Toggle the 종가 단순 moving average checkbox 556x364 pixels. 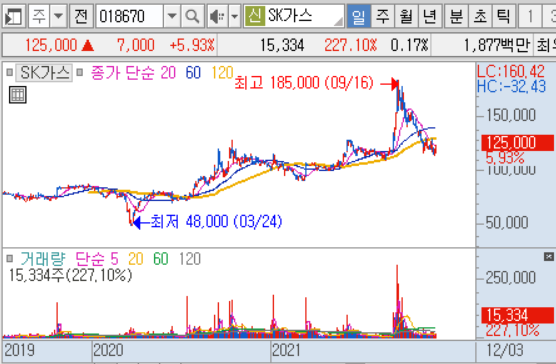80,73
